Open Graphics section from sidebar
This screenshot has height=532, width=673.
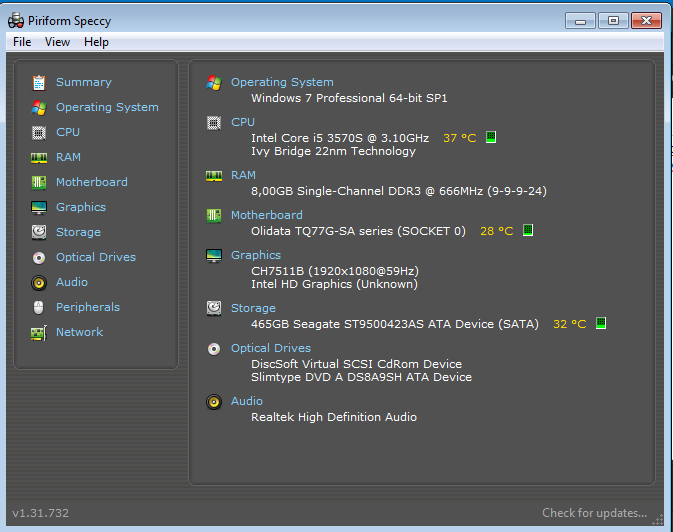(81, 207)
